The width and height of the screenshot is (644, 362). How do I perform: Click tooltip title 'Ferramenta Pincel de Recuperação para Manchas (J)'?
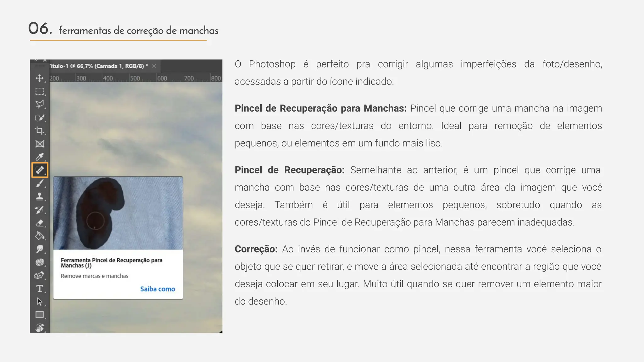pos(112,263)
